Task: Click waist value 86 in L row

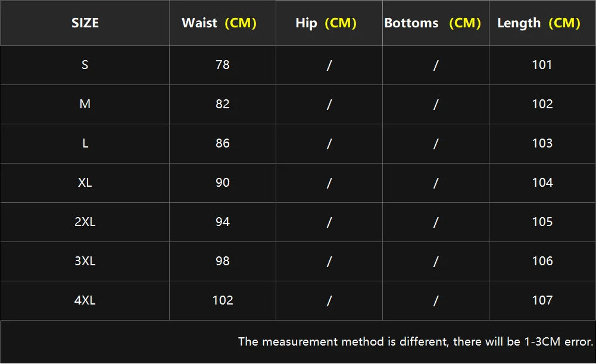Action: coord(223,143)
